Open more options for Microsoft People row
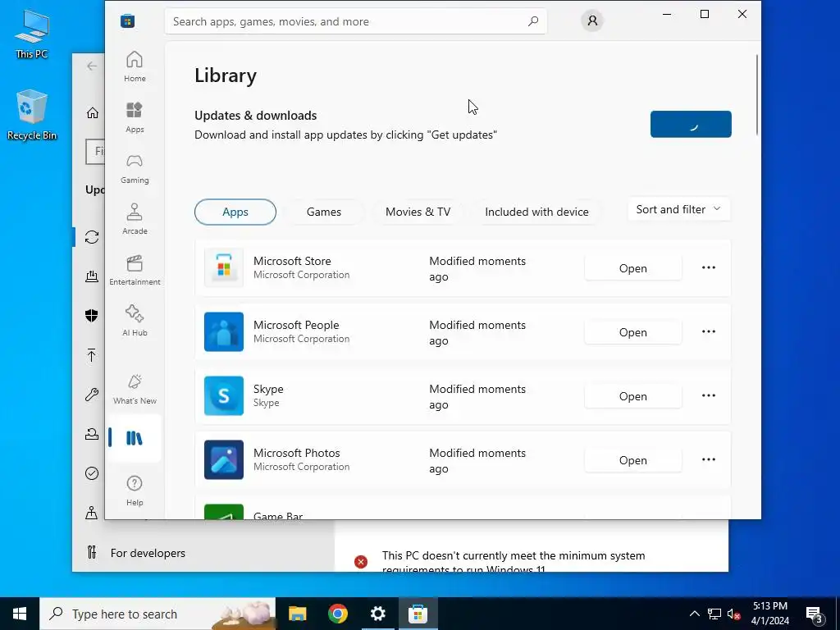The width and height of the screenshot is (840, 630). click(x=708, y=331)
